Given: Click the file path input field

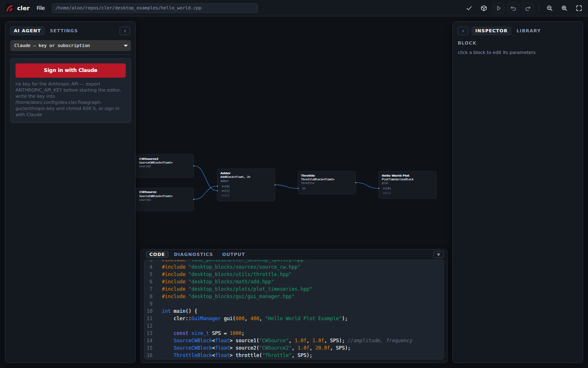Looking at the screenshot, I should (x=155, y=8).
